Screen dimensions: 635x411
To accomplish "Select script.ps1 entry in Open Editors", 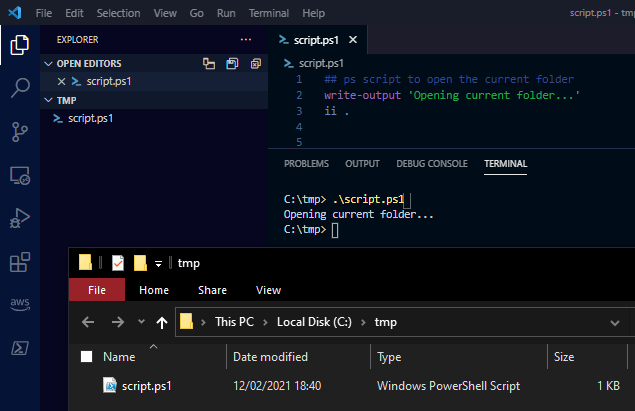I will [154, 81].
